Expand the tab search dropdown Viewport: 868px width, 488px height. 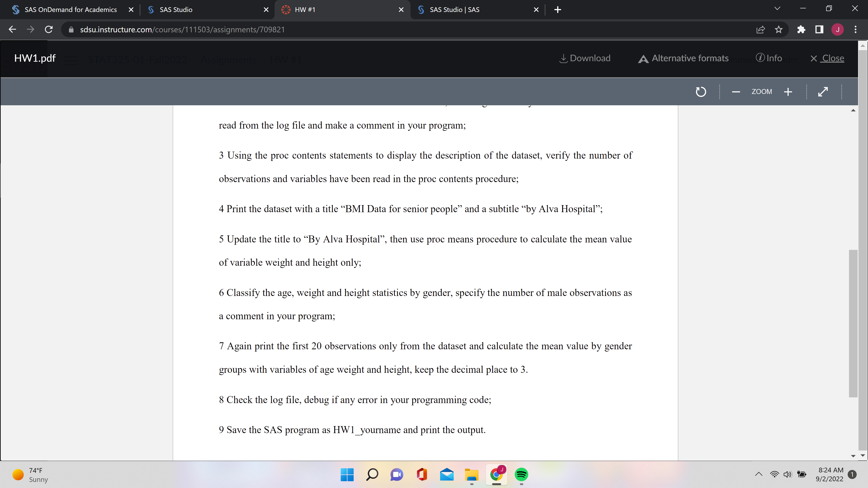(x=777, y=9)
